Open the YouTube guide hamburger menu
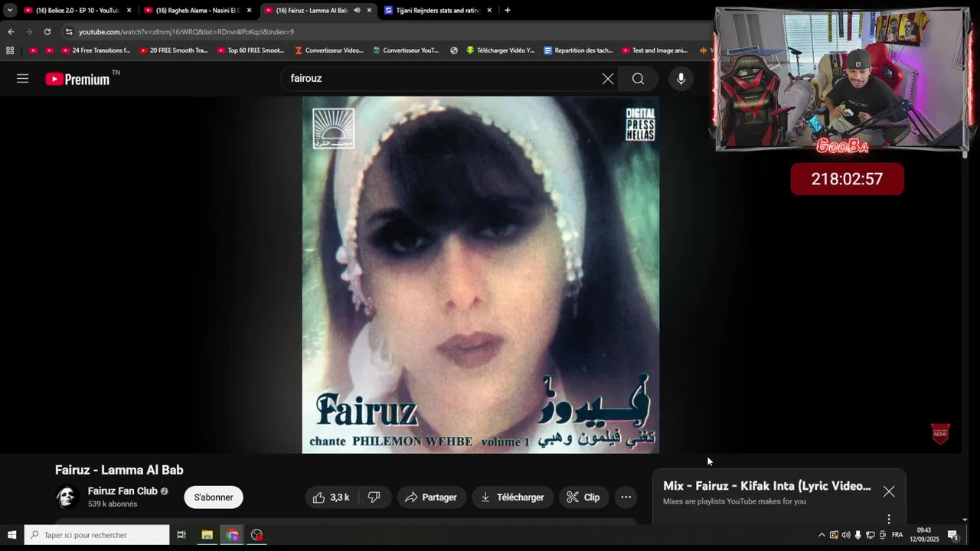Image resolution: width=980 pixels, height=551 pixels. [23, 79]
